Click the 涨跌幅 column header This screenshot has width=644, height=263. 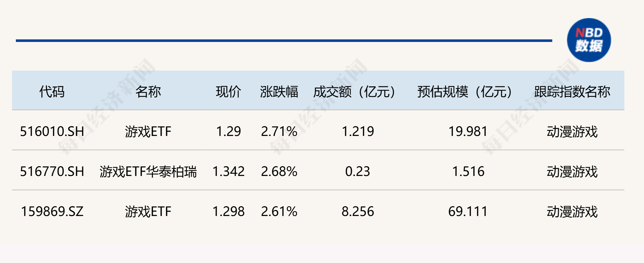(279, 92)
